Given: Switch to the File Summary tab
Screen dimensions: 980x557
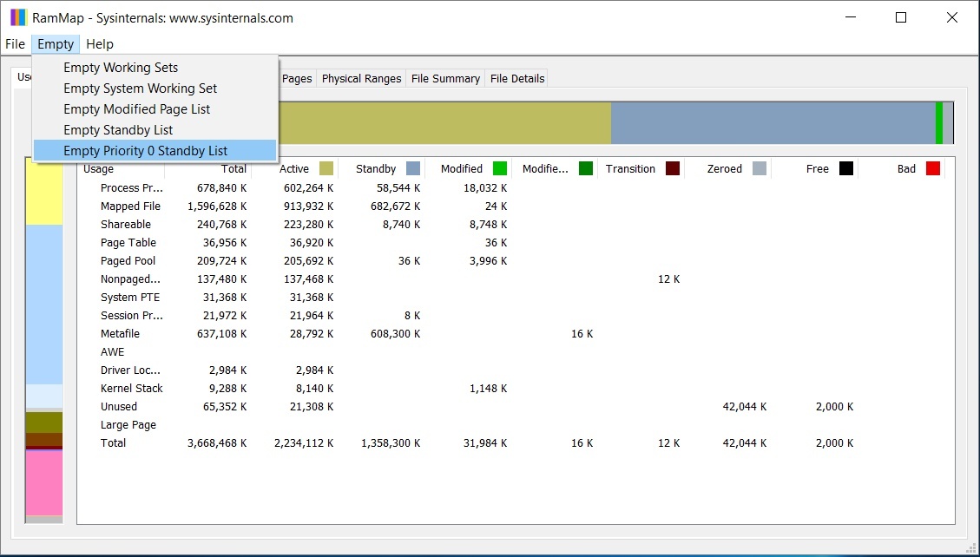Looking at the screenshot, I should (x=445, y=79).
